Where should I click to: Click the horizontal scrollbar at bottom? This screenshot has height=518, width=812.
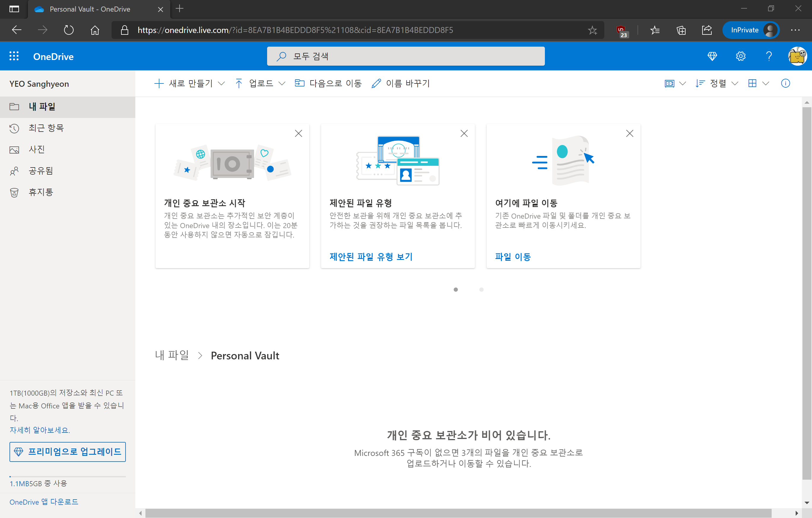pos(458,513)
